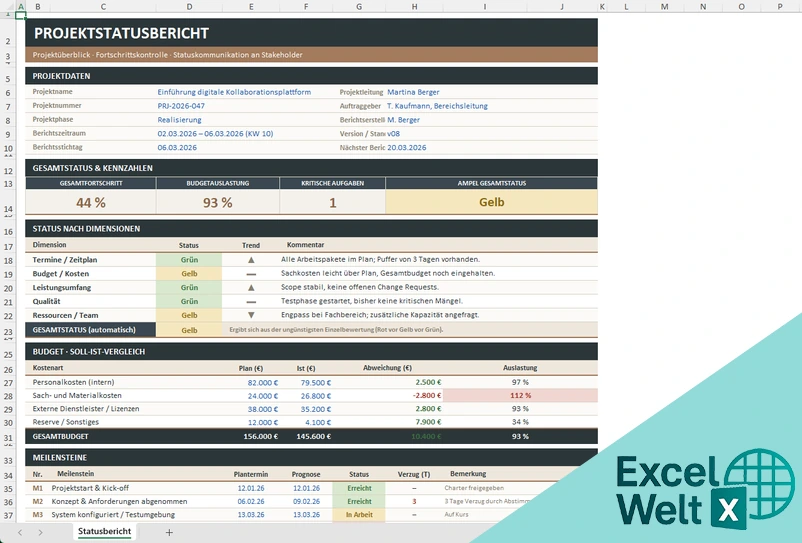
Task: Select the 44 % Gesamtfortschritt cell
Action: [91, 202]
